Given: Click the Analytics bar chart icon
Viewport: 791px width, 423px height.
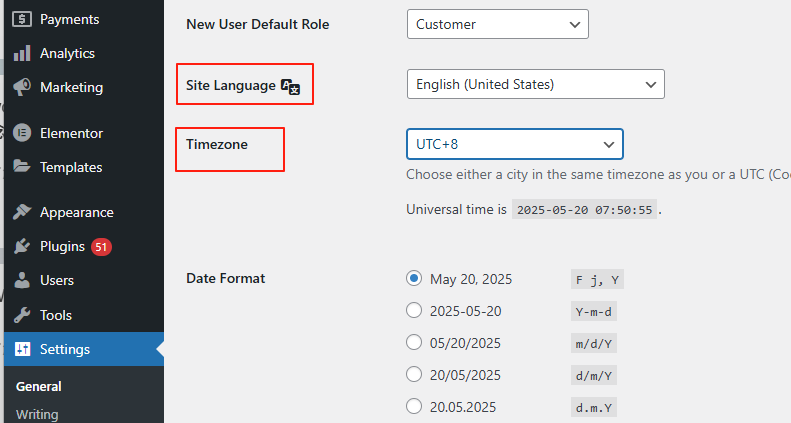Looking at the screenshot, I should pos(22,53).
